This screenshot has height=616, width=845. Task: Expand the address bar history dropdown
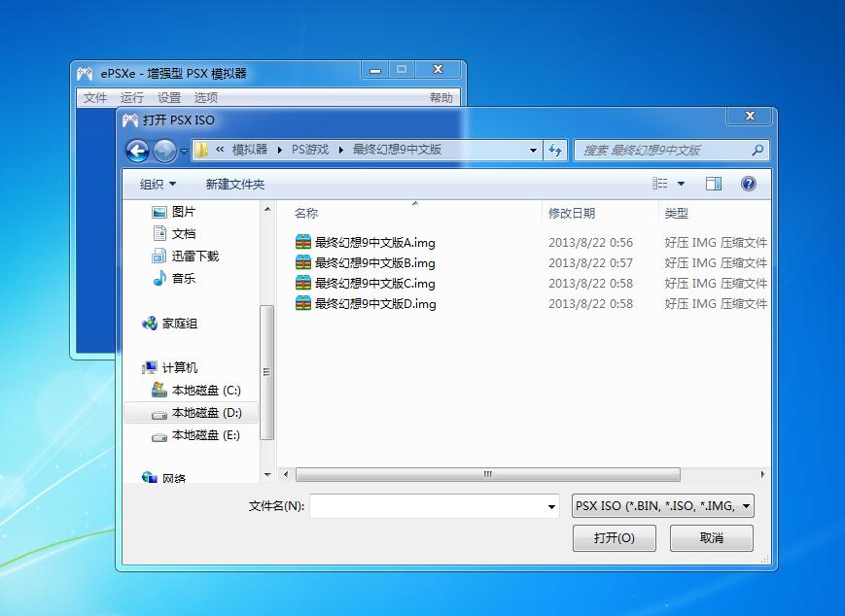point(533,151)
